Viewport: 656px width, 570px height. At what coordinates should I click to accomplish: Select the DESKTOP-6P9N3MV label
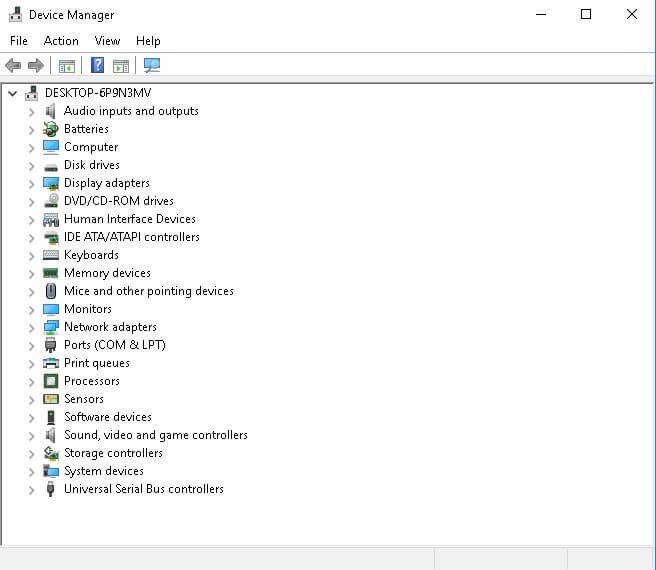98,93
